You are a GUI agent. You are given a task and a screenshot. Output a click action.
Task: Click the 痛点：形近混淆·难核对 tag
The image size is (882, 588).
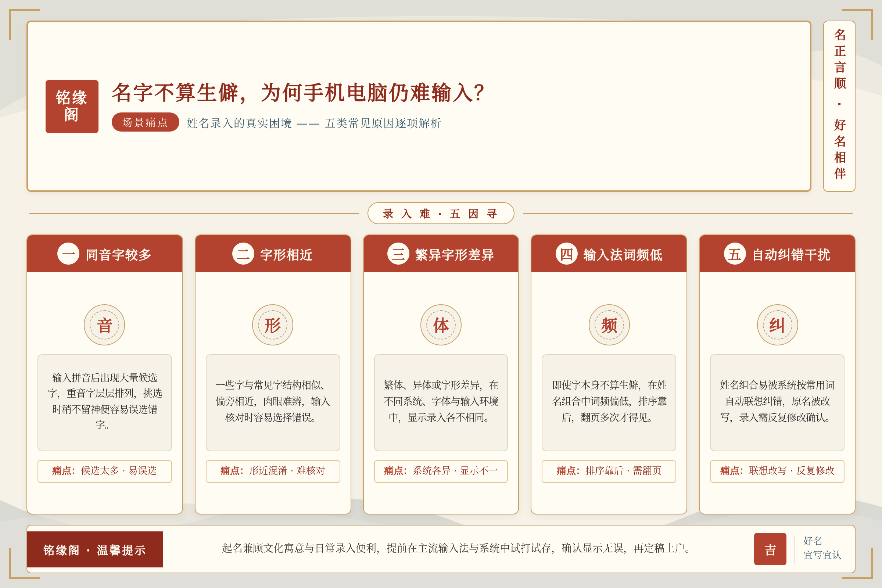point(273,472)
